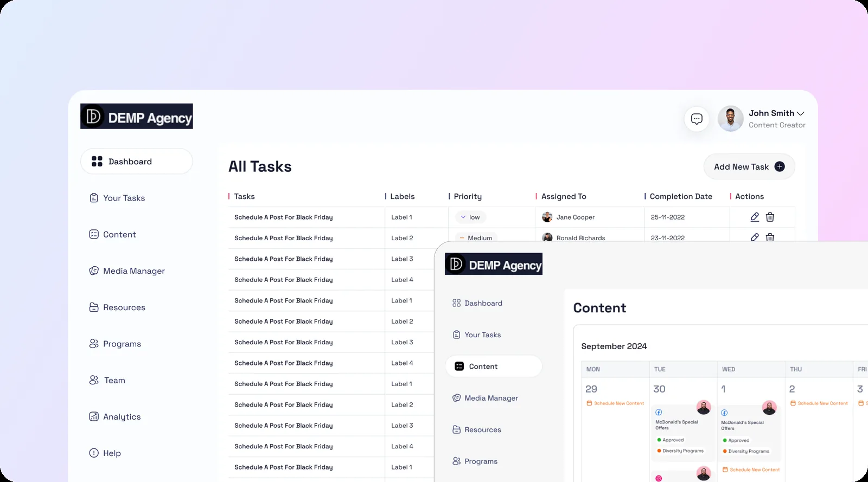
Task: Open the chat message icon beside John Smith
Action: pos(697,119)
